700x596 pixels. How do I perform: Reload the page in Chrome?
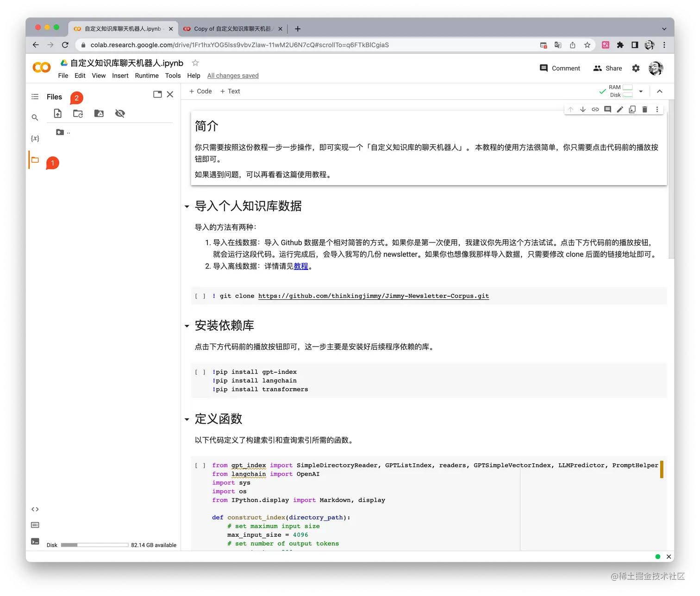pyautogui.click(x=65, y=45)
